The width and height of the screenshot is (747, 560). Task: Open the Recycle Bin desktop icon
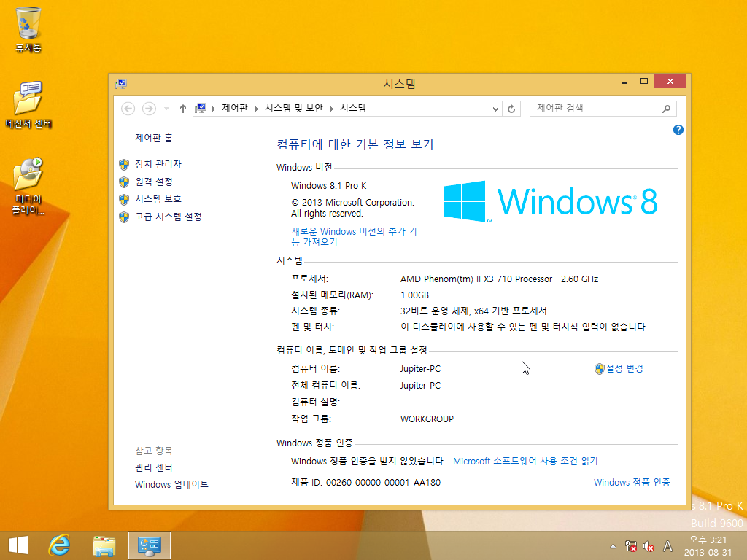click(28, 28)
